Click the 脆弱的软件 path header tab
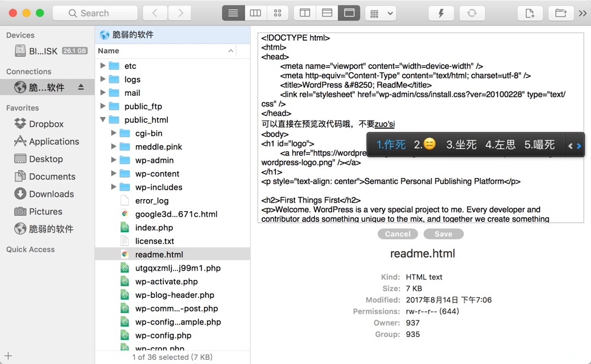Viewport: 591px width, 364px height. pos(173,35)
